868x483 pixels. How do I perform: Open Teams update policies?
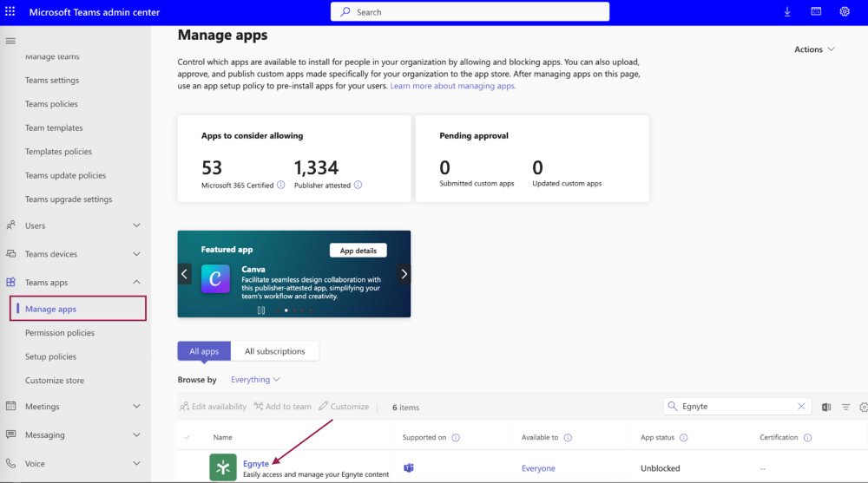65,175
